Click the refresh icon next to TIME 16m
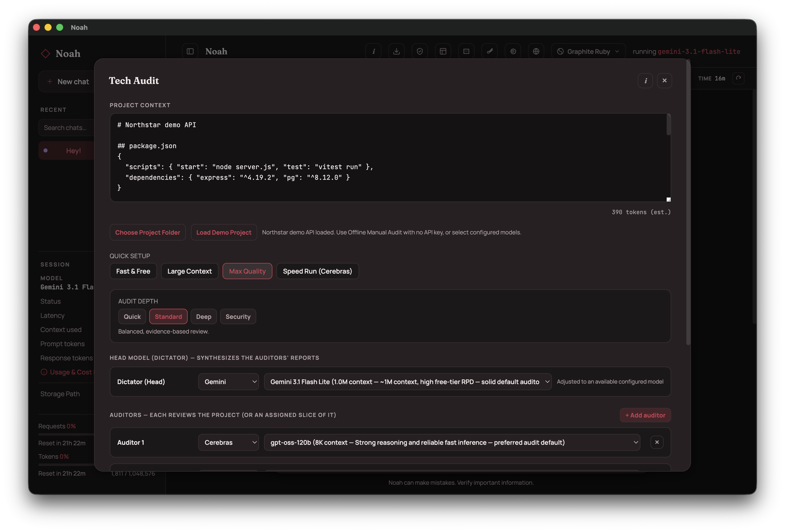This screenshot has height=532, width=785. (x=738, y=78)
